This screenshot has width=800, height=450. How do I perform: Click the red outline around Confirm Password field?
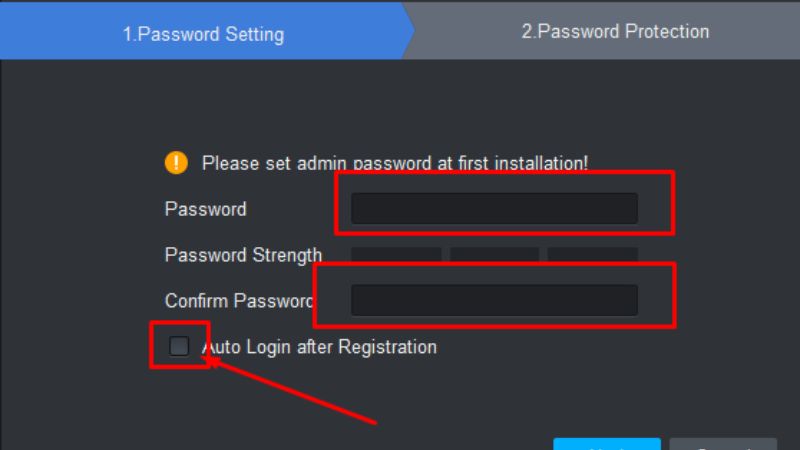coord(674,295)
